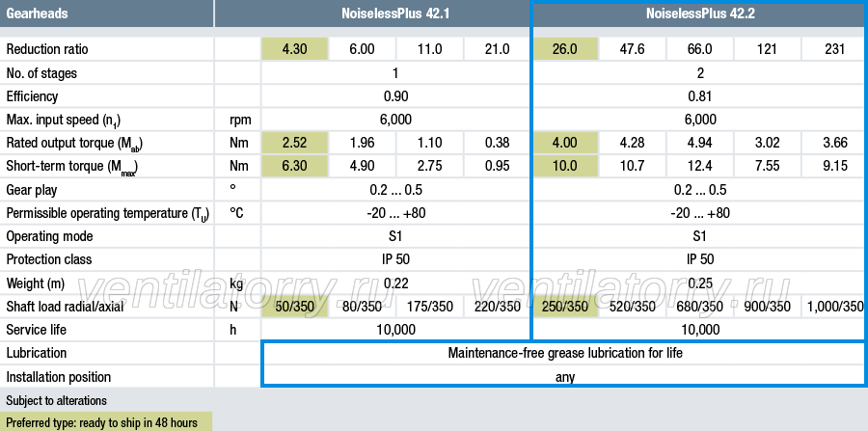The width and height of the screenshot is (868, 431).
Task: Click the Operating mode row label
Action: point(49,236)
